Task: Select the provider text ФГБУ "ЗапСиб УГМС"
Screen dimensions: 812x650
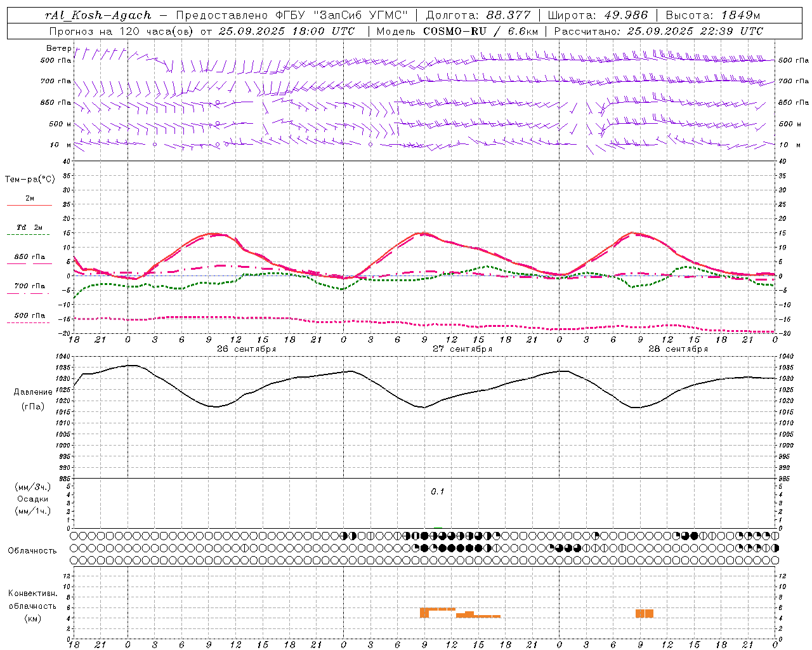Action: click(341, 15)
